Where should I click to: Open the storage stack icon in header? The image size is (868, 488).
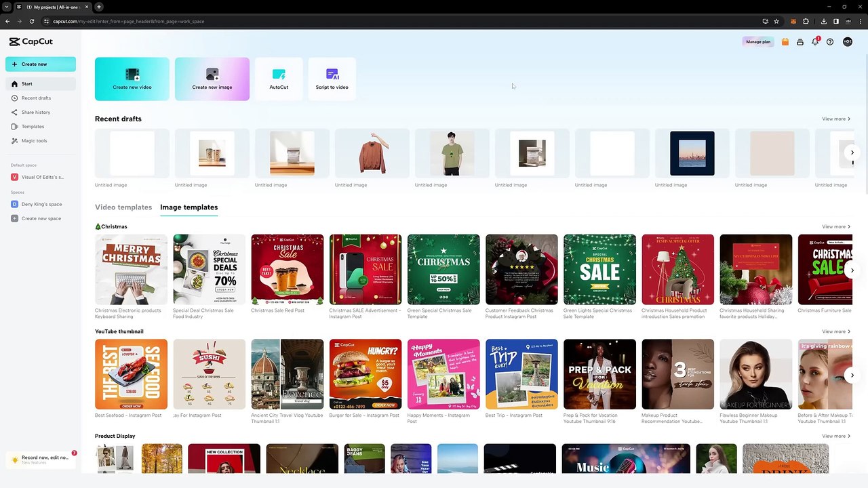800,42
